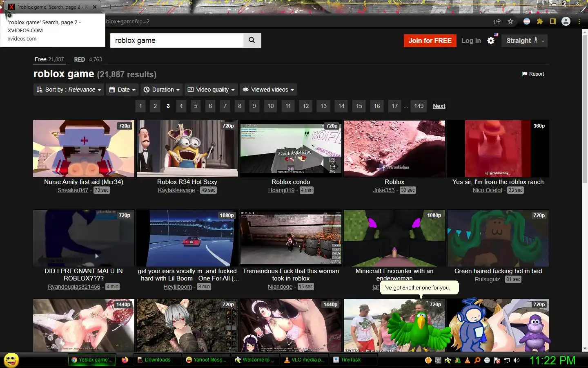Switch to TinyTask in the taskbar
The image size is (588, 368).
353,360
